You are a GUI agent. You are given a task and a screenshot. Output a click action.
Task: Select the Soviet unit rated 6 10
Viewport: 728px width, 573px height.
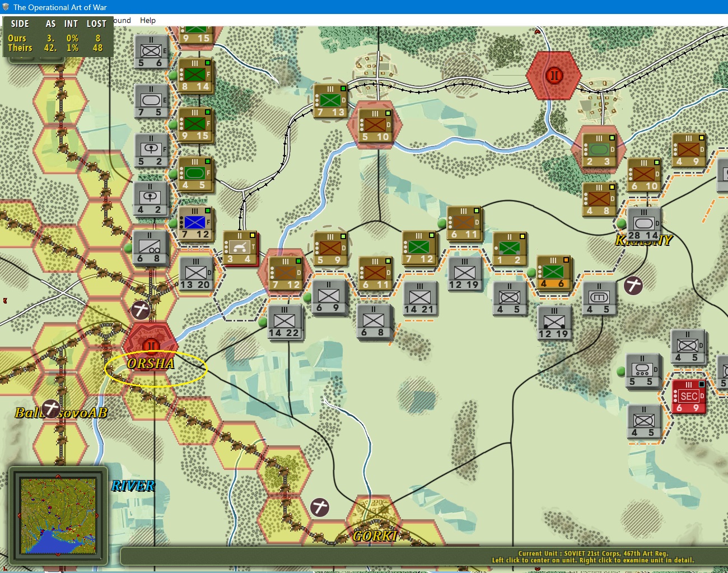point(644,175)
